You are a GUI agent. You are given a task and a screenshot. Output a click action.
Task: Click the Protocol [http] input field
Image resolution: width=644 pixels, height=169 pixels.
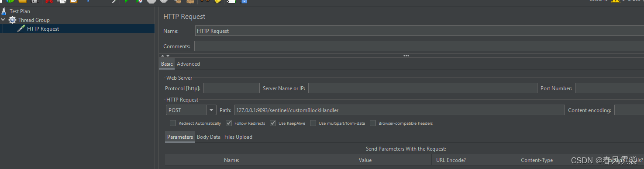[231, 88]
